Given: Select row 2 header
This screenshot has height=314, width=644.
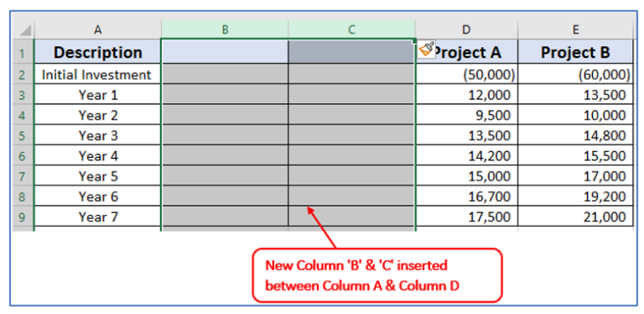Looking at the screenshot, I should (x=23, y=75).
